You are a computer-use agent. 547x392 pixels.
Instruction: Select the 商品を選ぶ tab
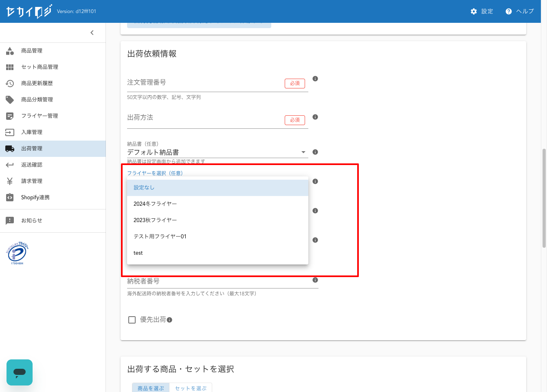click(151, 388)
